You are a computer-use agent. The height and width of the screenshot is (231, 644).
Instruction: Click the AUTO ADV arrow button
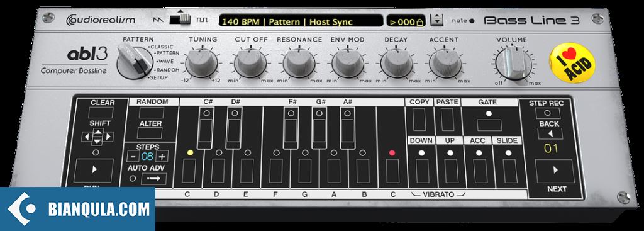pyautogui.click(x=153, y=179)
